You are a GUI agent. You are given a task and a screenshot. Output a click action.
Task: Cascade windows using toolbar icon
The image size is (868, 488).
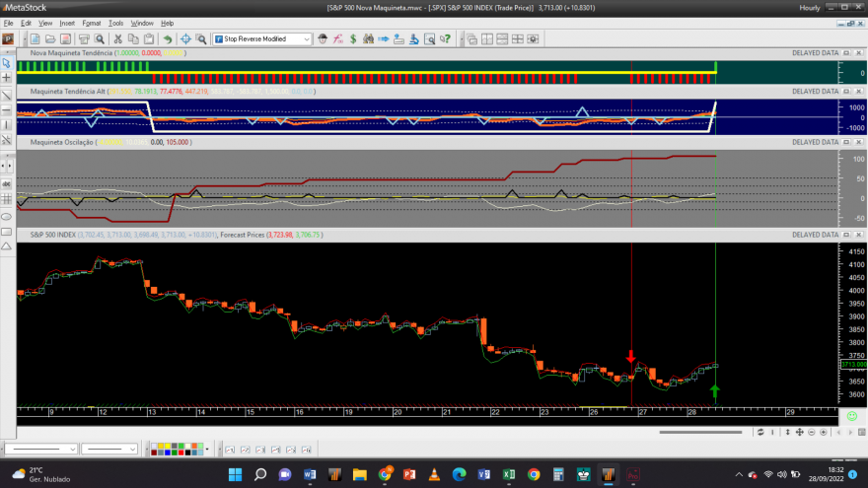point(471,38)
